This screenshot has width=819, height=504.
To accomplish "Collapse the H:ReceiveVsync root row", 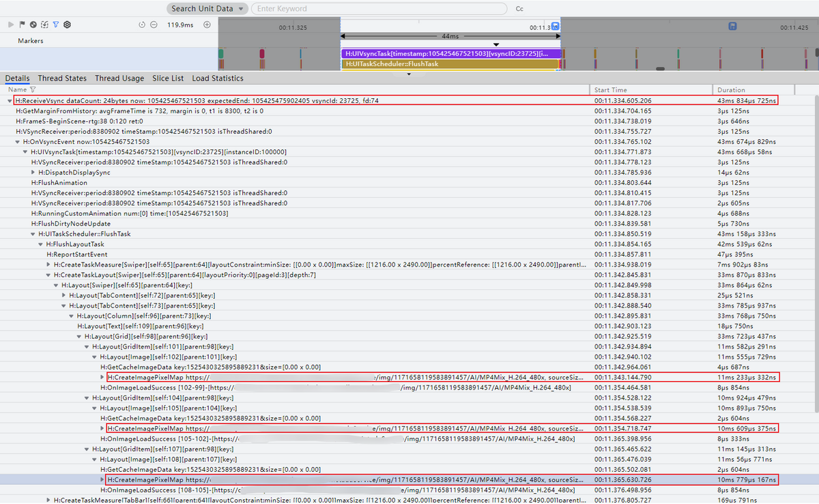I will click(x=10, y=101).
